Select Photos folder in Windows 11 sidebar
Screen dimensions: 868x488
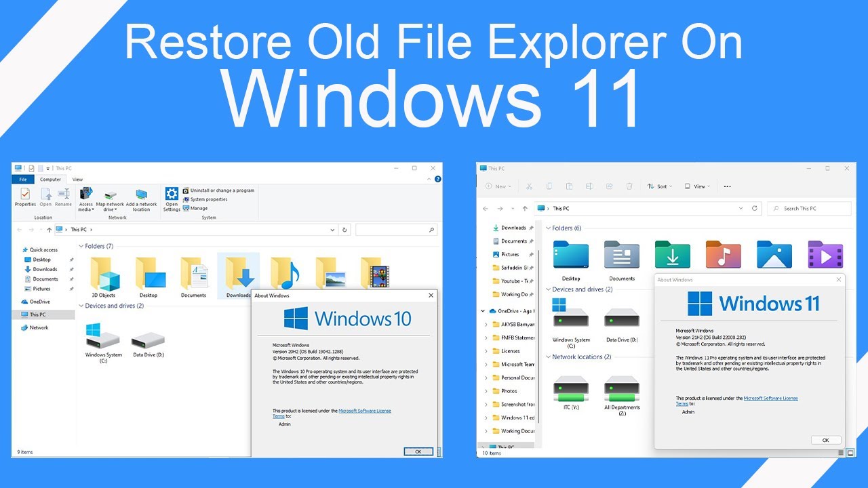505,391
